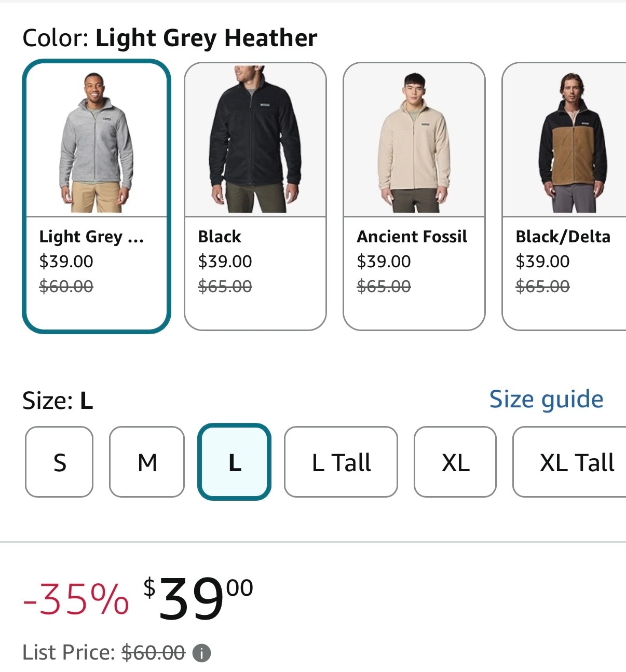Click the -35% discount label

coord(76,599)
